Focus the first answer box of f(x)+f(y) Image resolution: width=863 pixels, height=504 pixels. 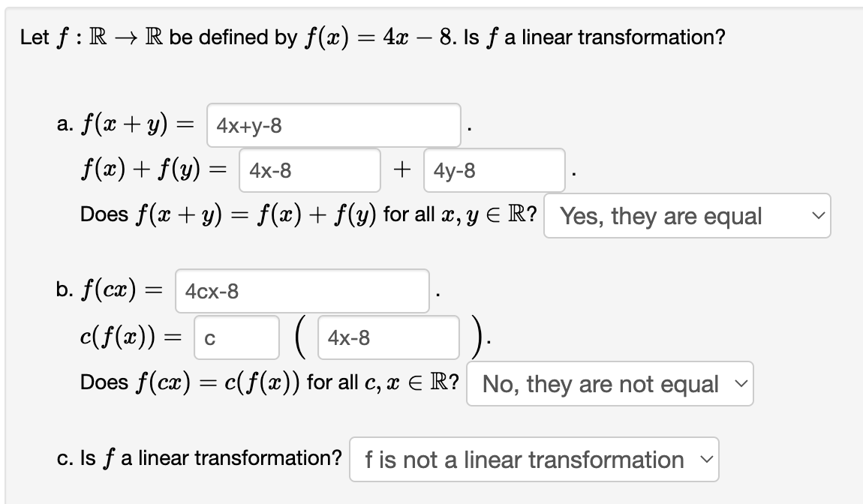click(x=309, y=170)
